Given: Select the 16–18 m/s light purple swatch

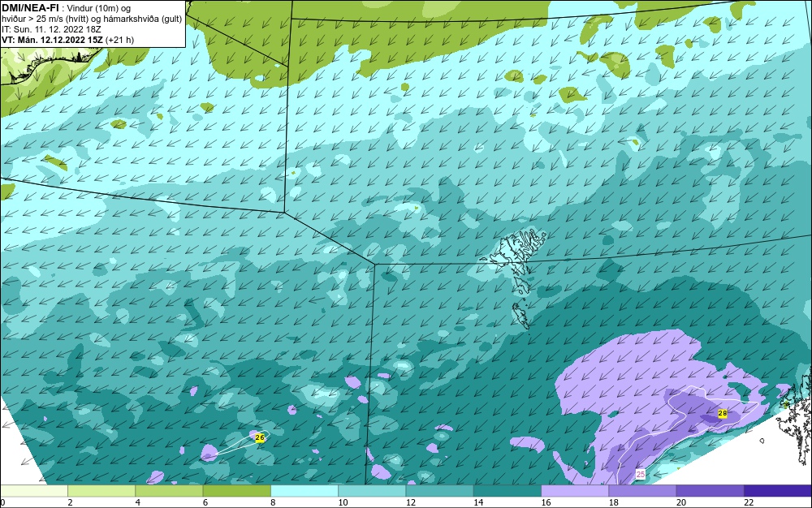Looking at the screenshot, I should (575, 491).
